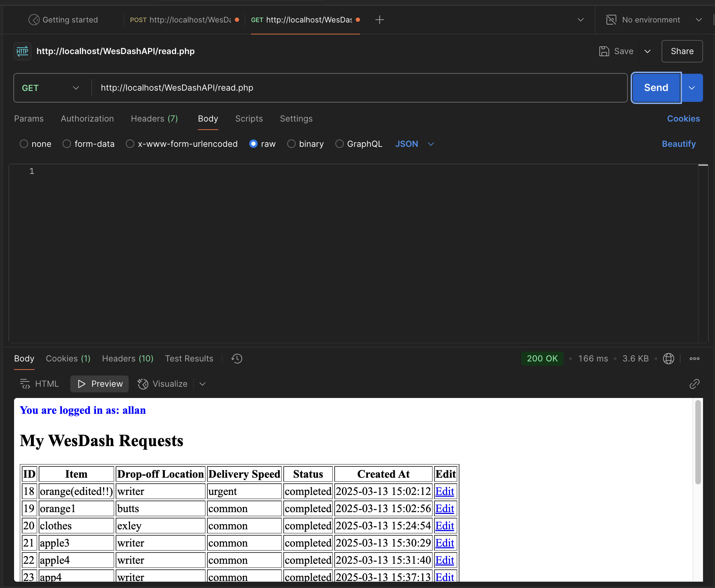Open the JSON language dropdown
Viewport: 715px width, 588px height.
414,144
